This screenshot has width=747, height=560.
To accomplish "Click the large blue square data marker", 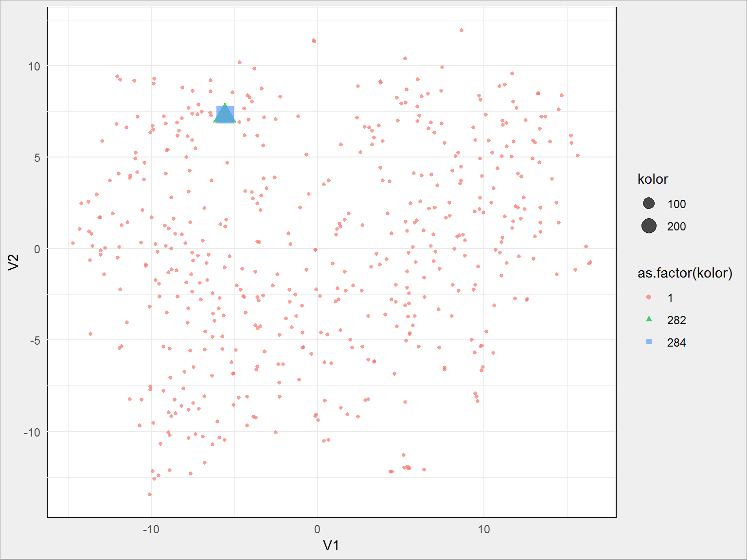I will 225,115.
